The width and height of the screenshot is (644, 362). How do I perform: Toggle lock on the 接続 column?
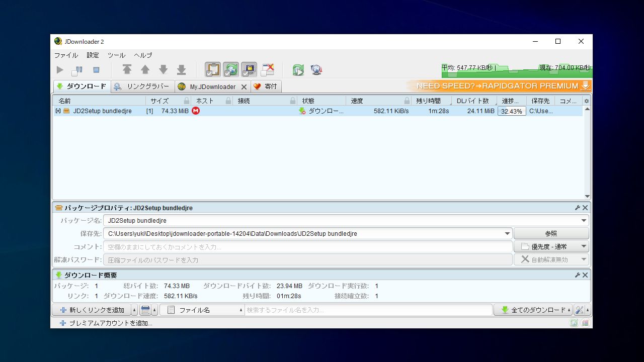(x=292, y=101)
